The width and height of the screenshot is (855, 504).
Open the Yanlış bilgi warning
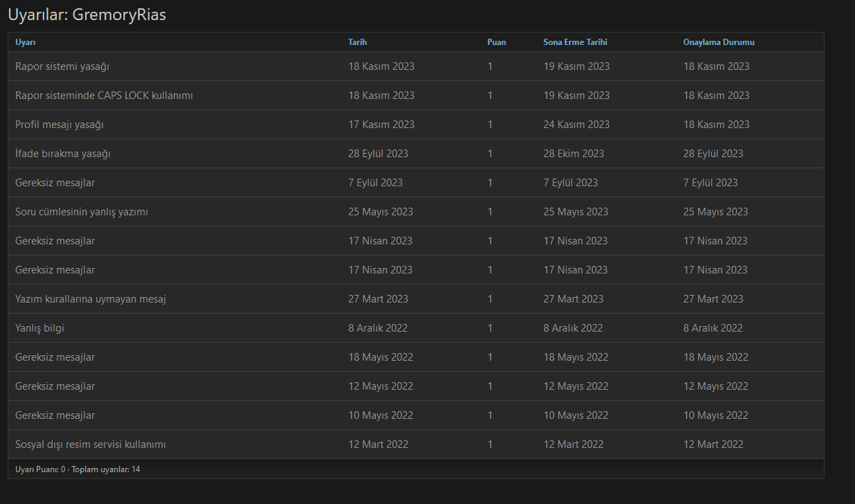coord(39,328)
